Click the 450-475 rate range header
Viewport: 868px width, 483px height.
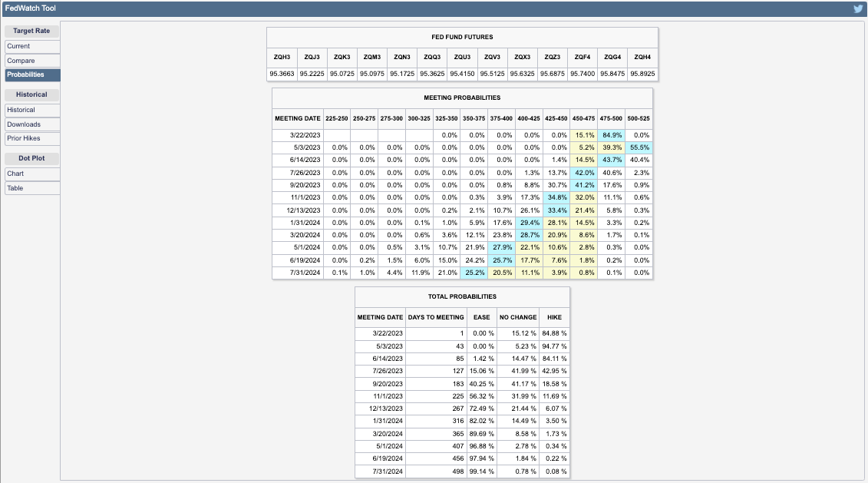point(583,118)
